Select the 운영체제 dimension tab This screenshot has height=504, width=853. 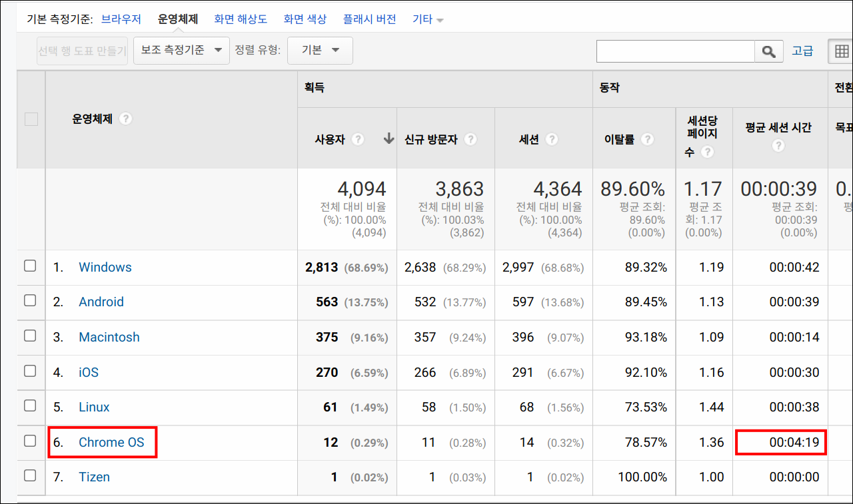(178, 19)
